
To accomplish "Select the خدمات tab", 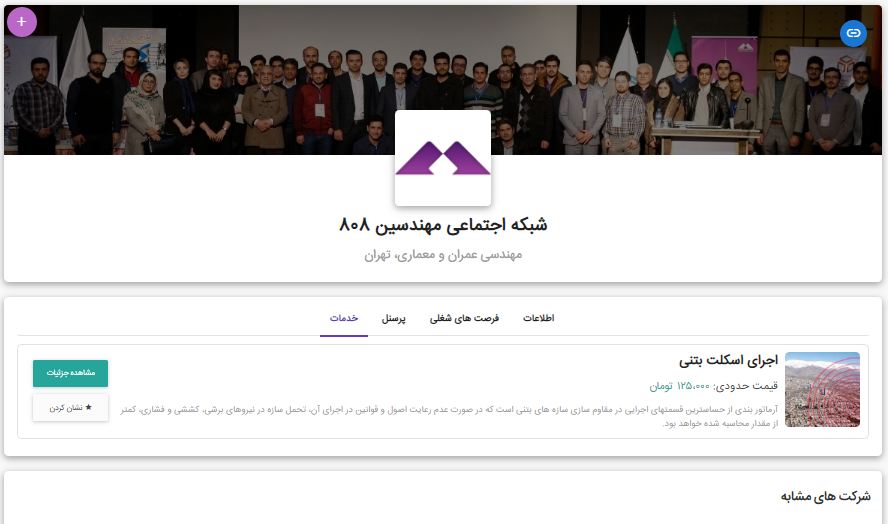I will (x=344, y=318).
